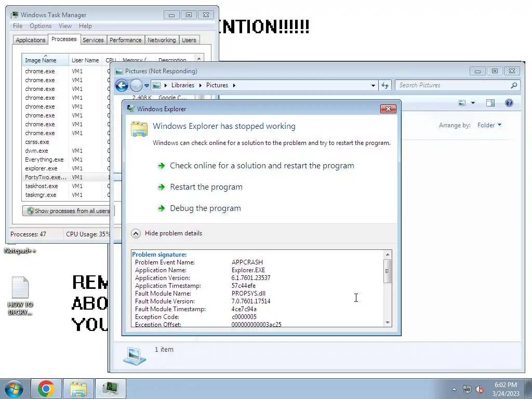The image size is (532, 399).
Task: Select the csrss.exe process row
Action: click(x=66, y=142)
